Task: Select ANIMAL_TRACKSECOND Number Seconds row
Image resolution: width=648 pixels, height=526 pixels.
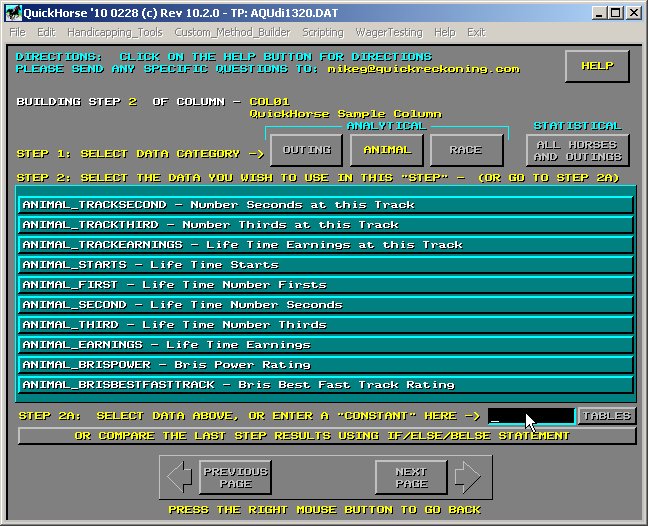Action: [326, 205]
